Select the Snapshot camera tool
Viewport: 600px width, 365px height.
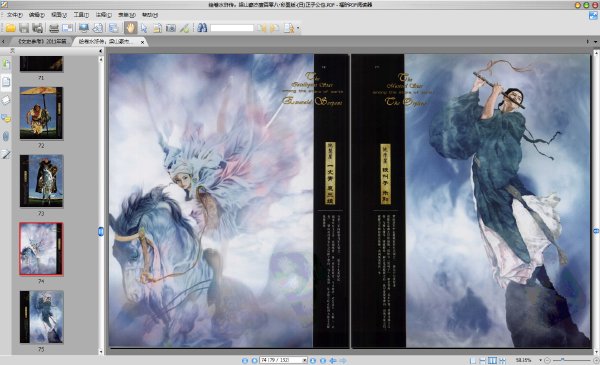click(x=171, y=28)
